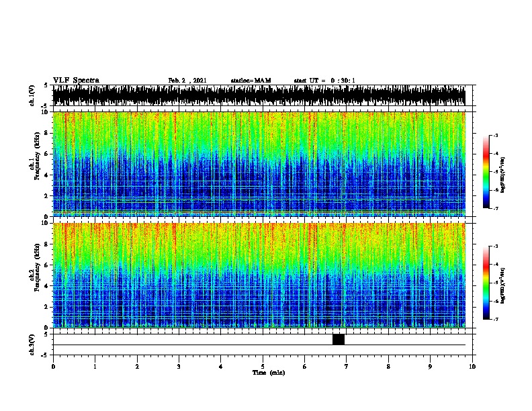Click inside the ch.2 spectrogram panel
The width and height of the screenshot is (532, 411).
coord(259,275)
